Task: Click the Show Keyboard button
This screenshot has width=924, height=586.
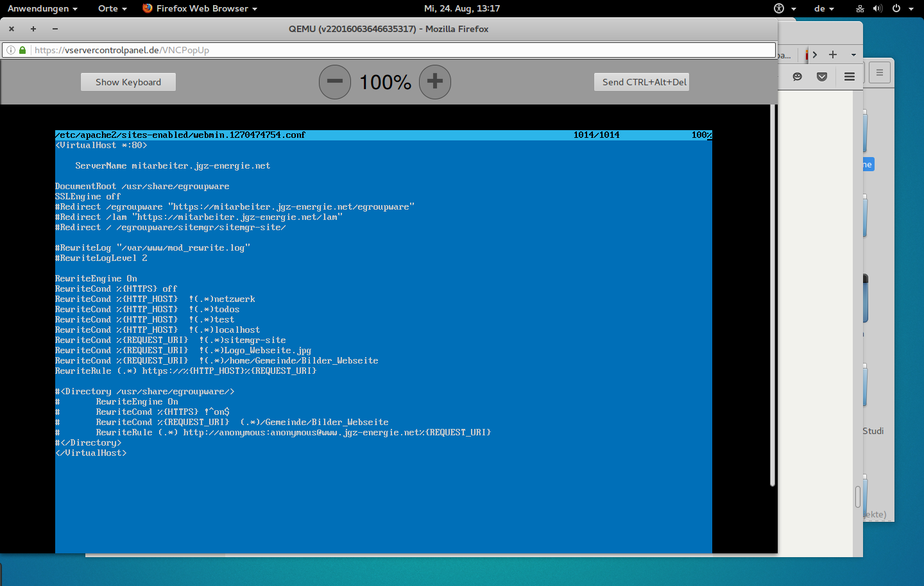Action: point(128,82)
